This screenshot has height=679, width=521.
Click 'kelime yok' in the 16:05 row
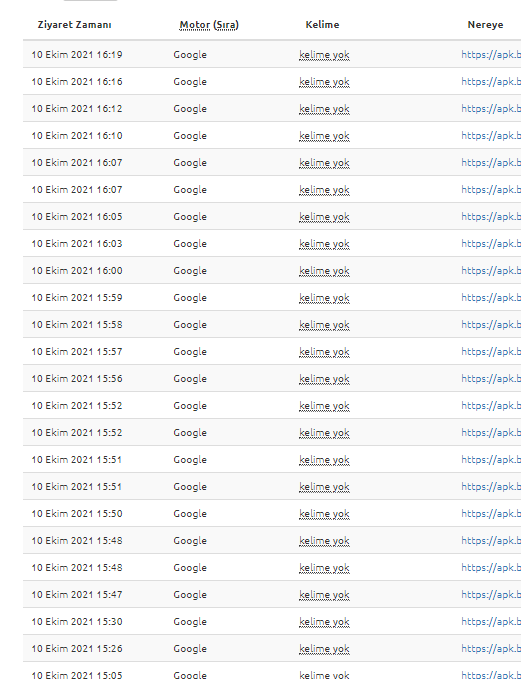pos(324,217)
